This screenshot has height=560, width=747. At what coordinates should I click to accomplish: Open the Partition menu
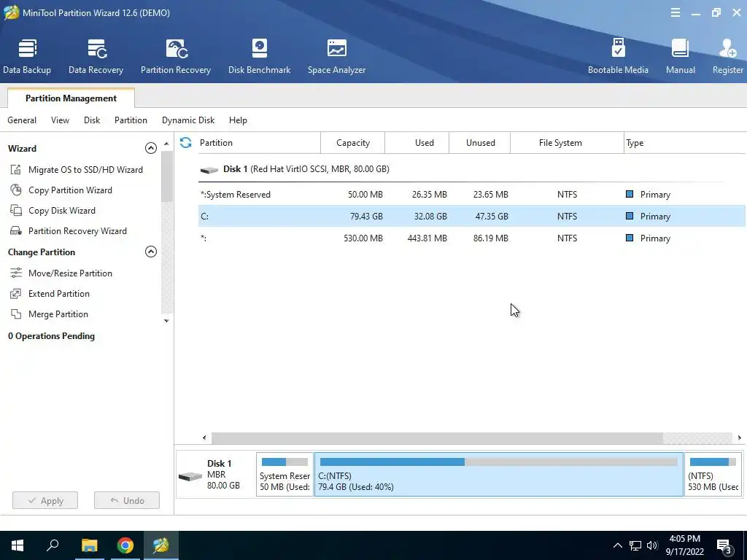point(131,120)
